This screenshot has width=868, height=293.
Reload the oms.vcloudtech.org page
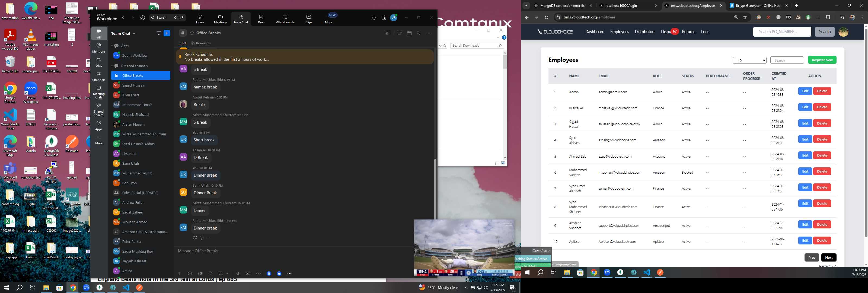pyautogui.click(x=547, y=17)
